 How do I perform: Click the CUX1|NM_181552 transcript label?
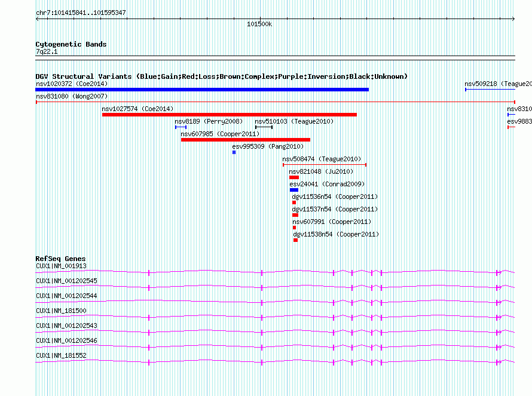coord(61,355)
